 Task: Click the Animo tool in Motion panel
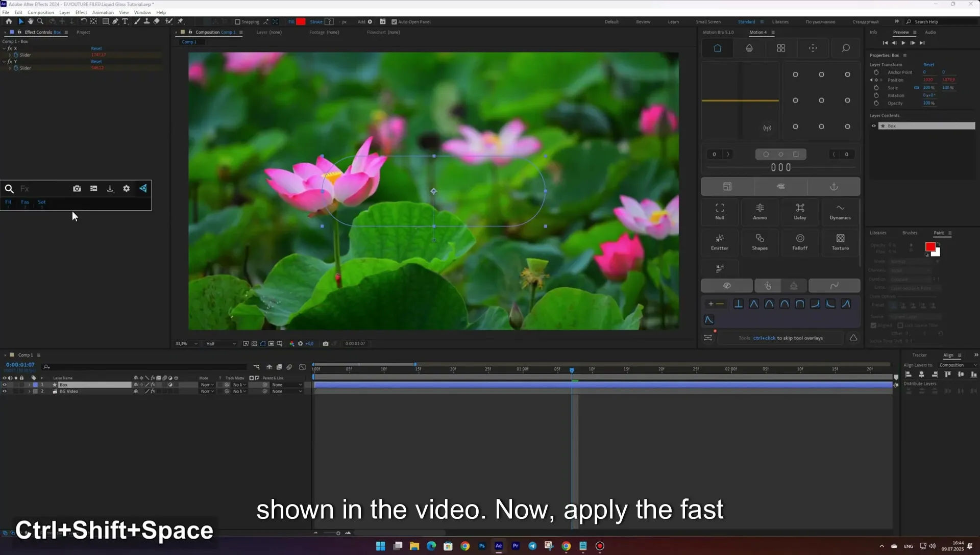click(760, 211)
